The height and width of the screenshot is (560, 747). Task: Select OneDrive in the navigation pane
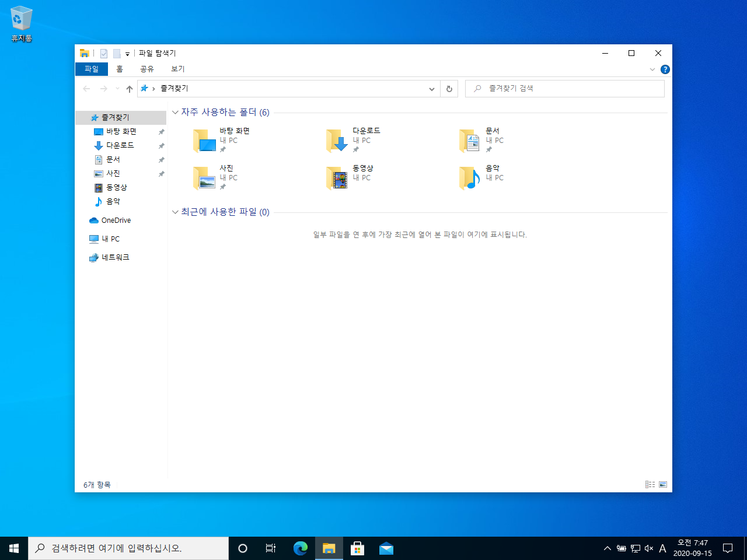pos(121,220)
